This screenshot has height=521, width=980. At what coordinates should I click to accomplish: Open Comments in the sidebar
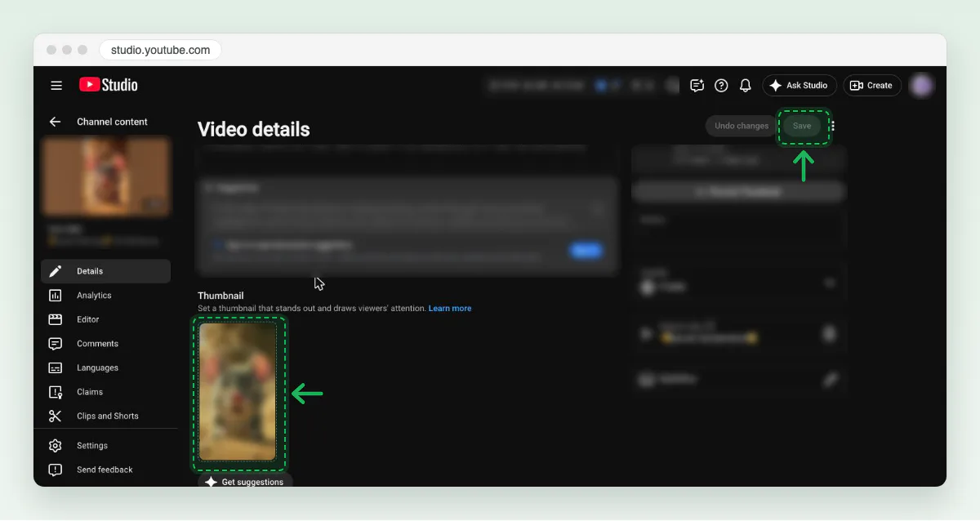pyautogui.click(x=106, y=344)
